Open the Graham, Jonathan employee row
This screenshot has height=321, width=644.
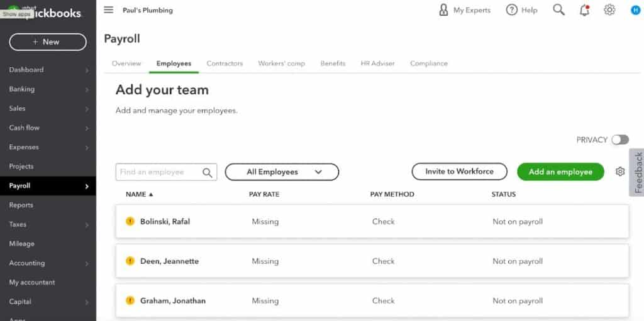pos(372,301)
